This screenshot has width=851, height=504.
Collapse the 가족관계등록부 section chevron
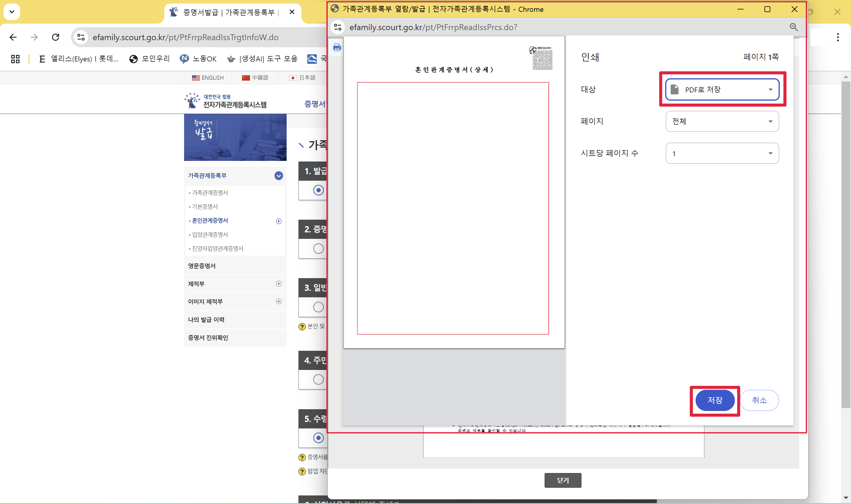279,176
